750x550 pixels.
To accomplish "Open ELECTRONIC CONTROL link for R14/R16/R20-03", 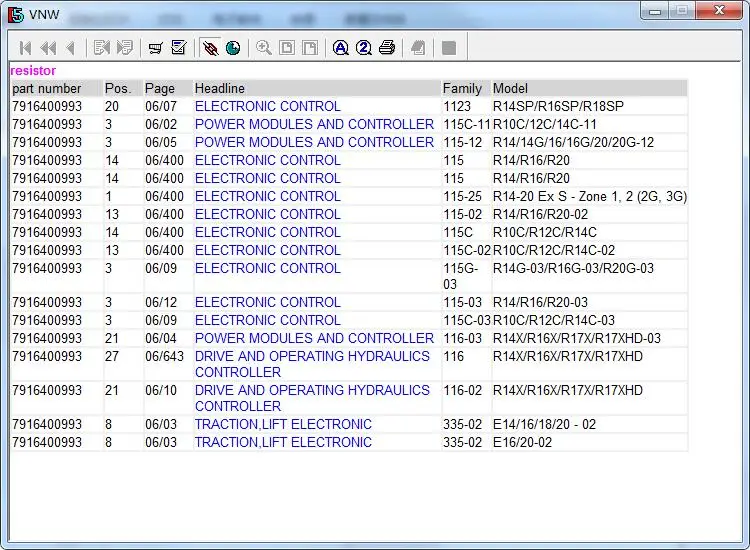I will [267, 302].
